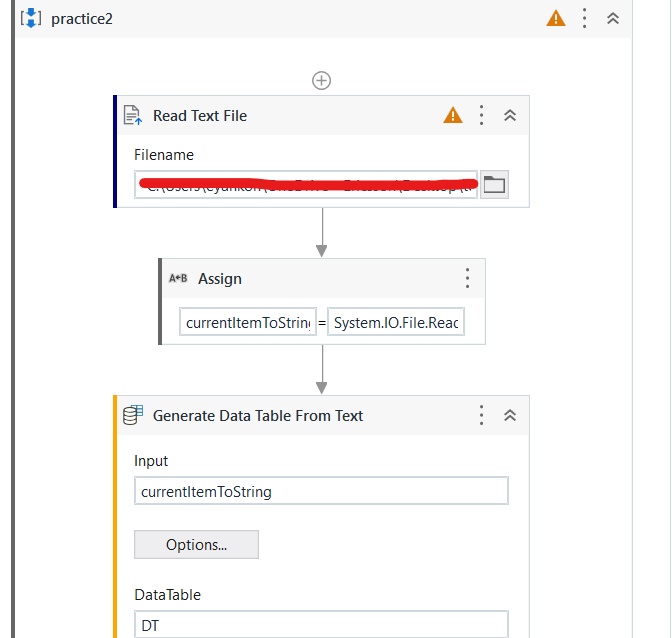The height and width of the screenshot is (638, 672).
Task: Add activity with the plus circle
Action: pos(321,81)
